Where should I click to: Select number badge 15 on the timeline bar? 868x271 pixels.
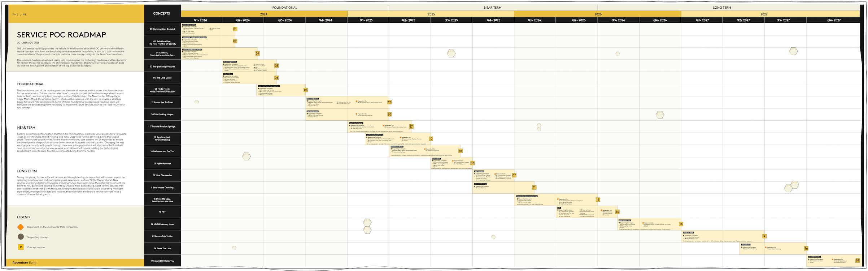click(598, 199)
